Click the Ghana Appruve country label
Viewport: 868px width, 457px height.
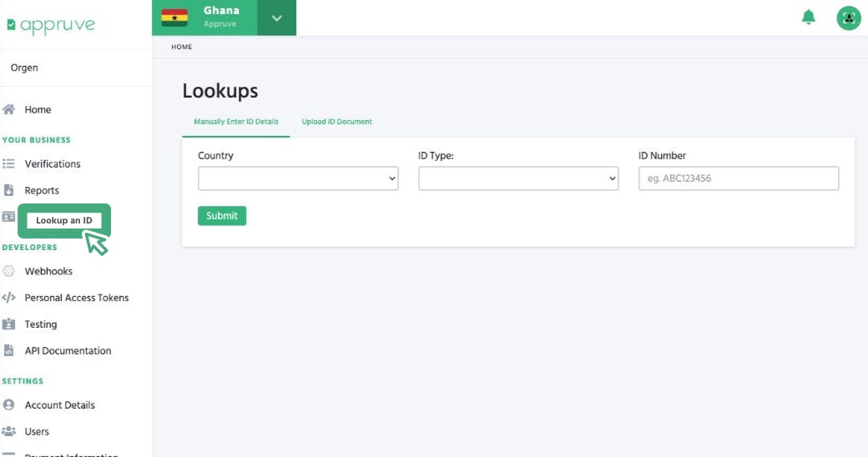[x=221, y=17]
